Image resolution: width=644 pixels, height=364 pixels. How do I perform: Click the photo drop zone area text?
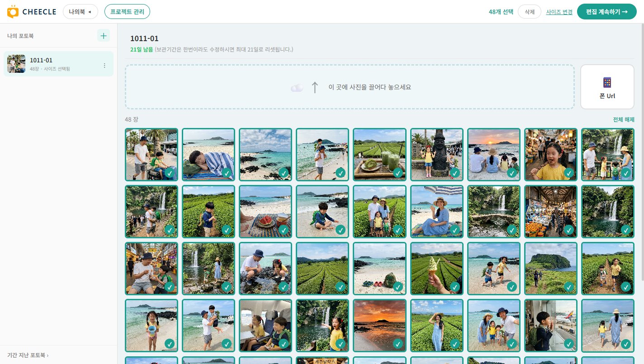[x=369, y=87]
